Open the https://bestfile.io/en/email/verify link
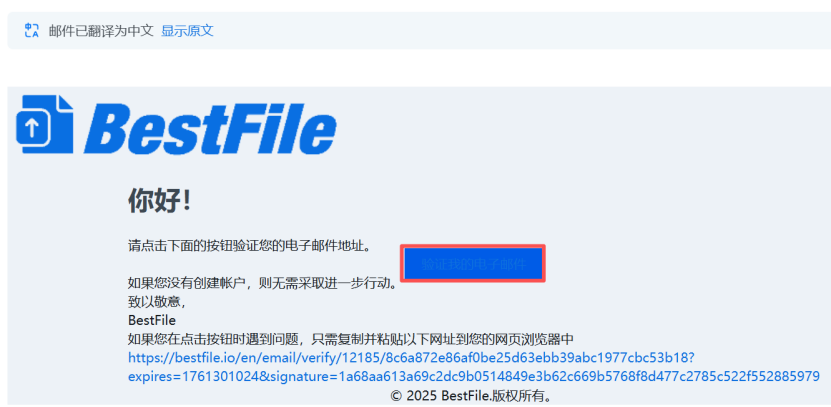 tap(411, 358)
